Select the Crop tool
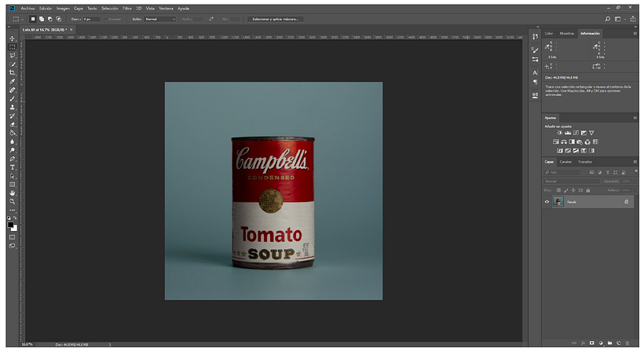Screen dimensions: 644x352 click(x=13, y=73)
